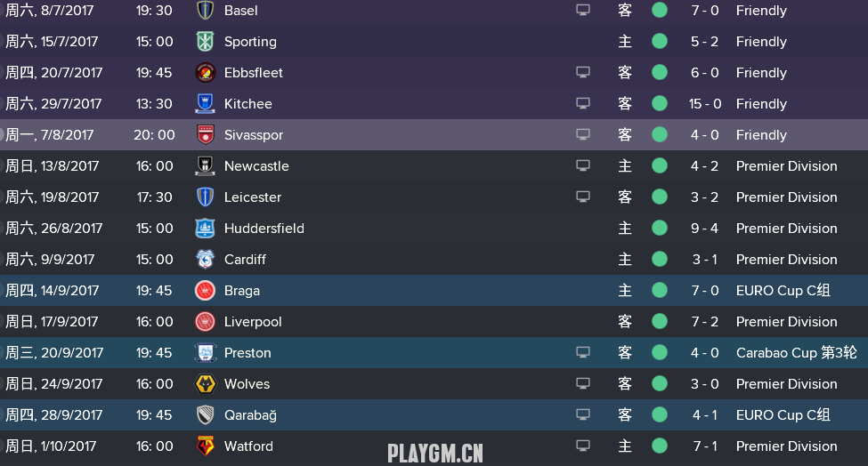Click the Sporting club crest

point(205,42)
